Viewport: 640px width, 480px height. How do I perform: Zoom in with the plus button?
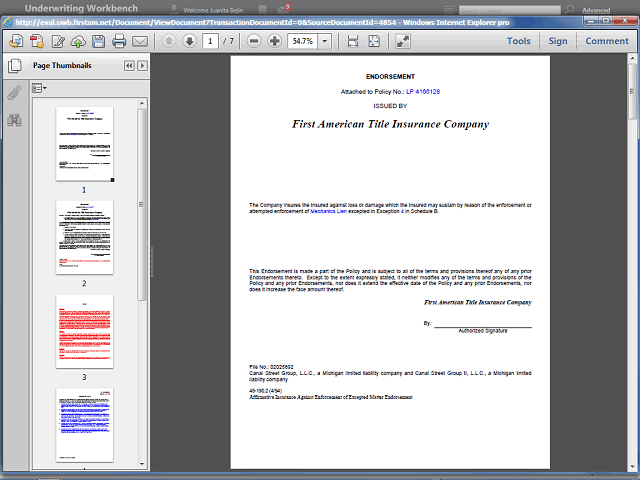point(275,41)
